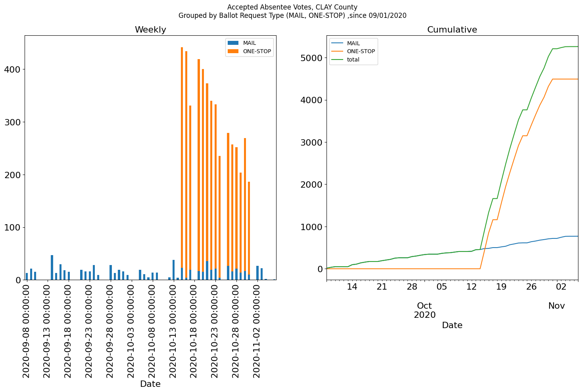Screen dimensions: 582x392
Task: Click Cumulative x-axis tick label 28
Action: point(412,287)
